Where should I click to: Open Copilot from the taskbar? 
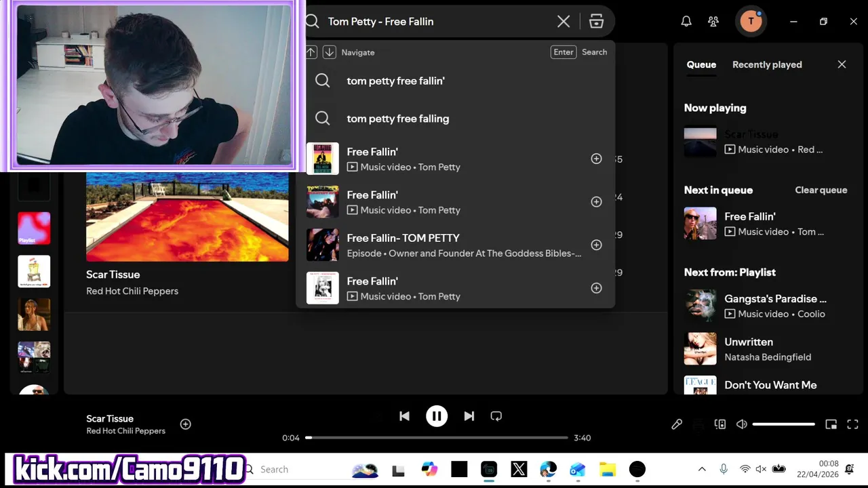pos(429,469)
